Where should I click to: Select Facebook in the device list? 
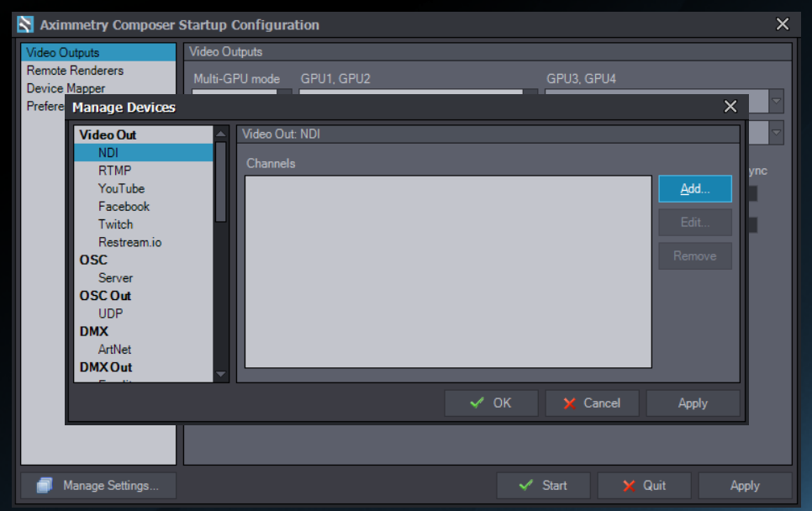pyautogui.click(x=144, y=206)
